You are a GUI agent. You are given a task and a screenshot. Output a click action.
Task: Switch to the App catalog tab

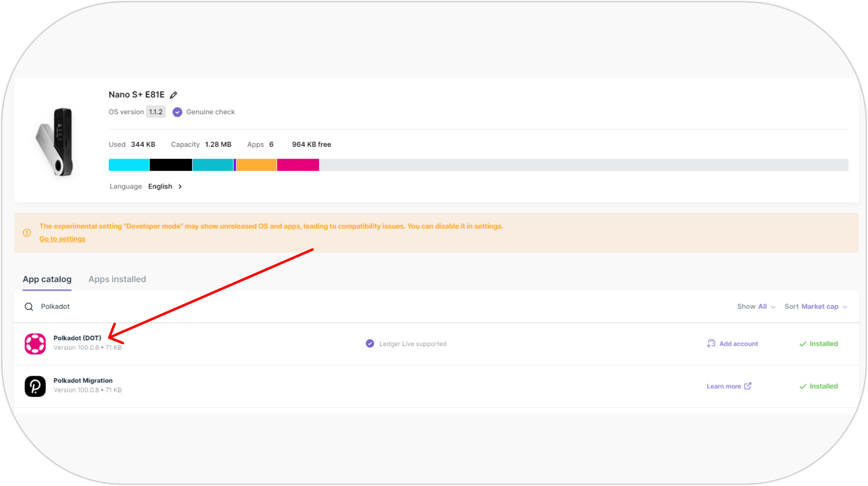[47, 279]
